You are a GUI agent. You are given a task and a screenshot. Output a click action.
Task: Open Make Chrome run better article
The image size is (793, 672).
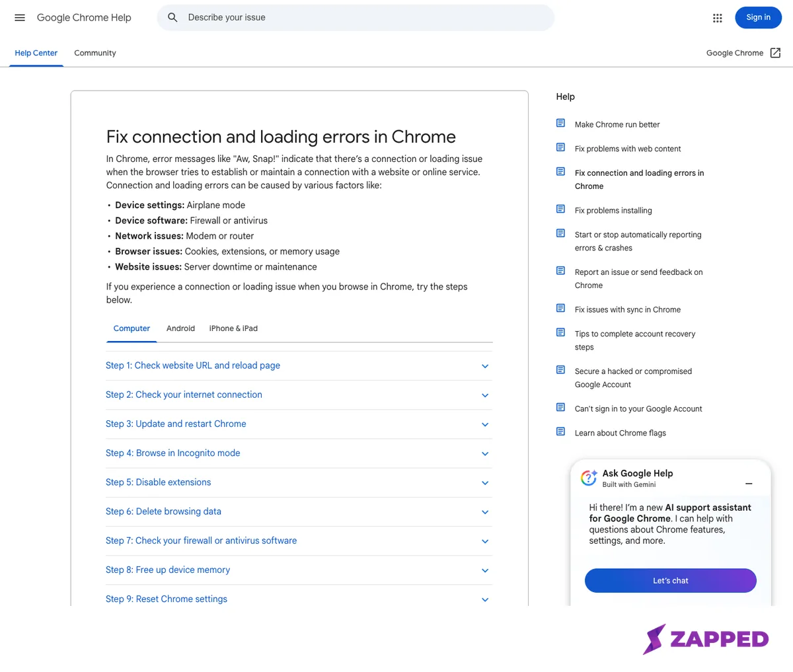[617, 124]
